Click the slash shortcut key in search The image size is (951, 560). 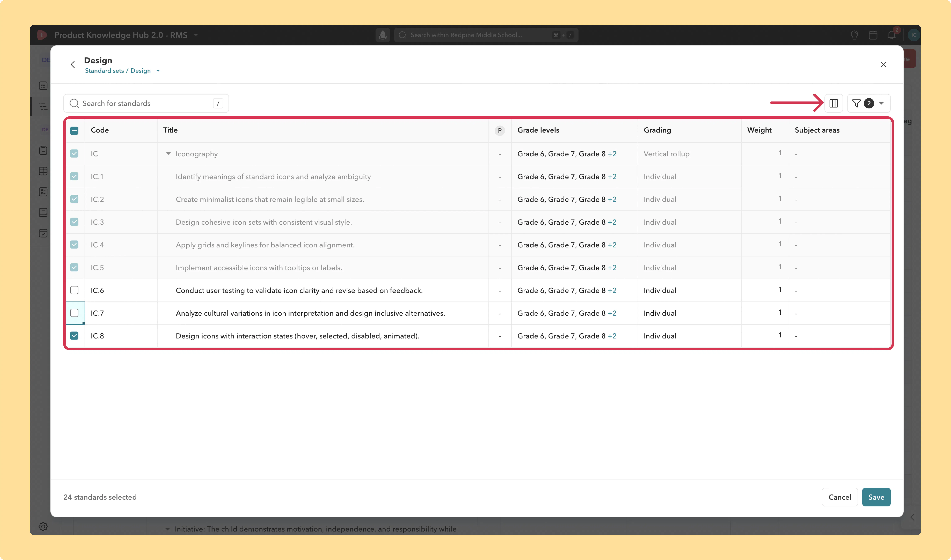point(218,103)
